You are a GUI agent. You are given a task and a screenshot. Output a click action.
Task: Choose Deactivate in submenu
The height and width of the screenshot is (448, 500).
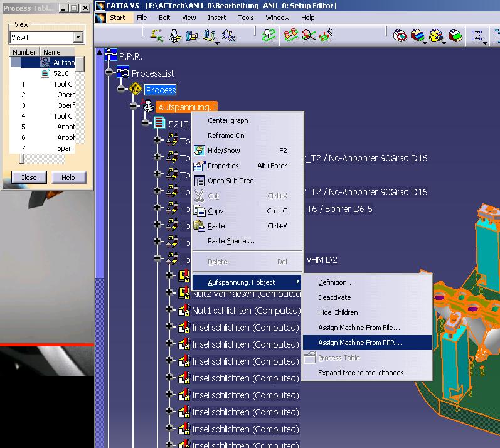tap(367, 297)
